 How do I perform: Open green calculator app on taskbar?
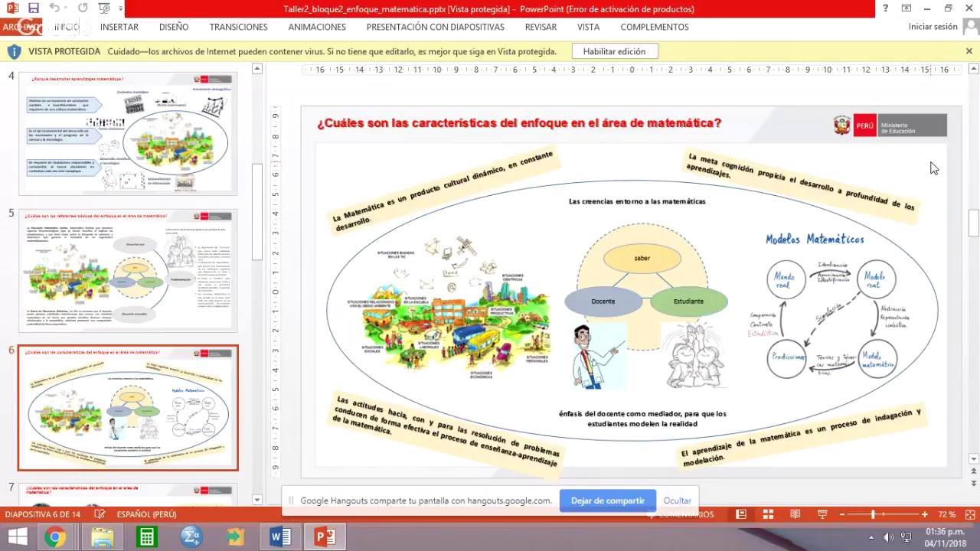pyautogui.click(x=145, y=537)
